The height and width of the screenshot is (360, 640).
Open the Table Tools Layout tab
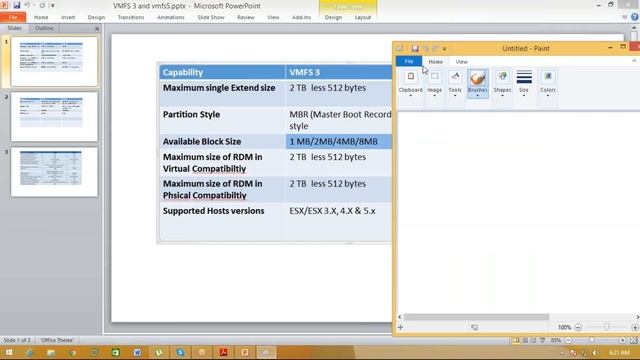click(x=362, y=17)
